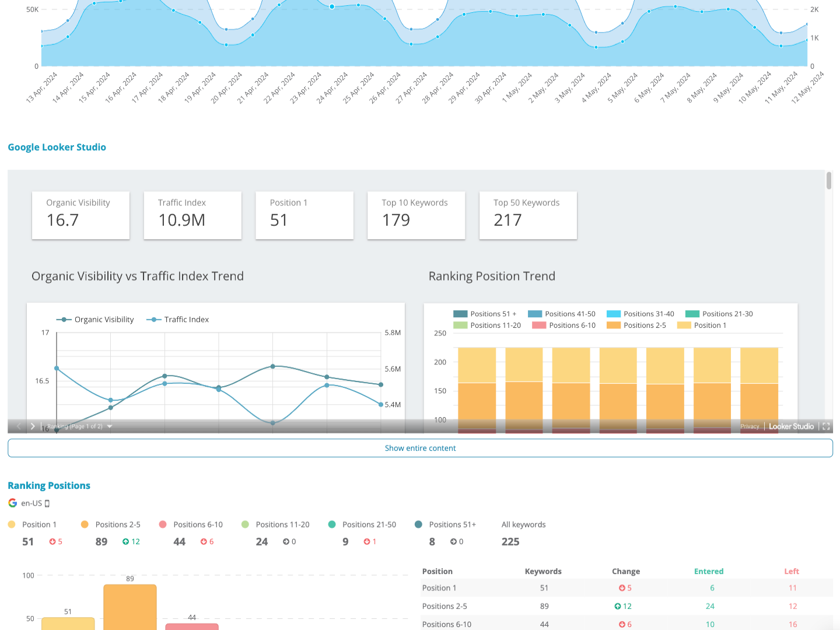This screenshot has height=630, width=840.
Task: Click the green up arrow next to 12 under Positions 2-5
Action: point(125,542)
